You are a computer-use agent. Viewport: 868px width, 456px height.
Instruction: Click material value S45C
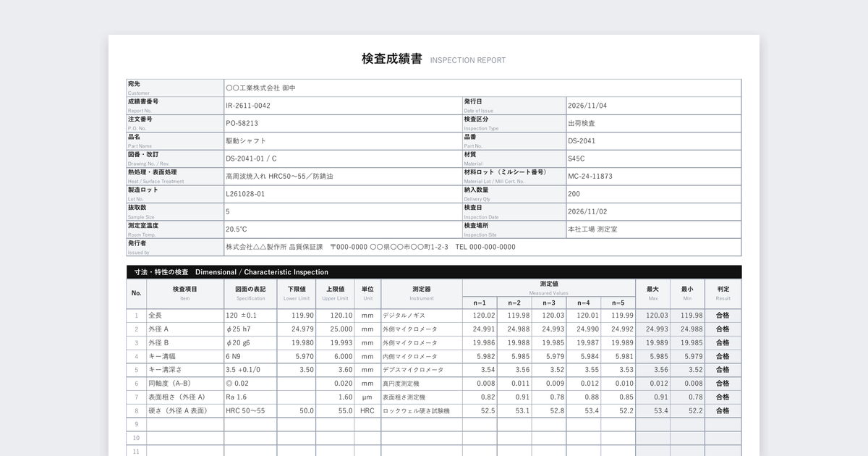576,159
